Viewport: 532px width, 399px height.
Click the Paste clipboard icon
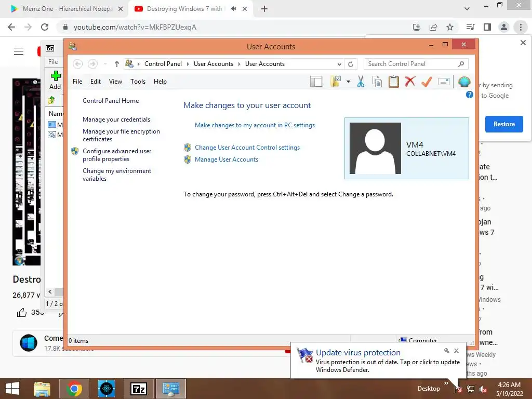pyautogui.click(x=394, y=82)
